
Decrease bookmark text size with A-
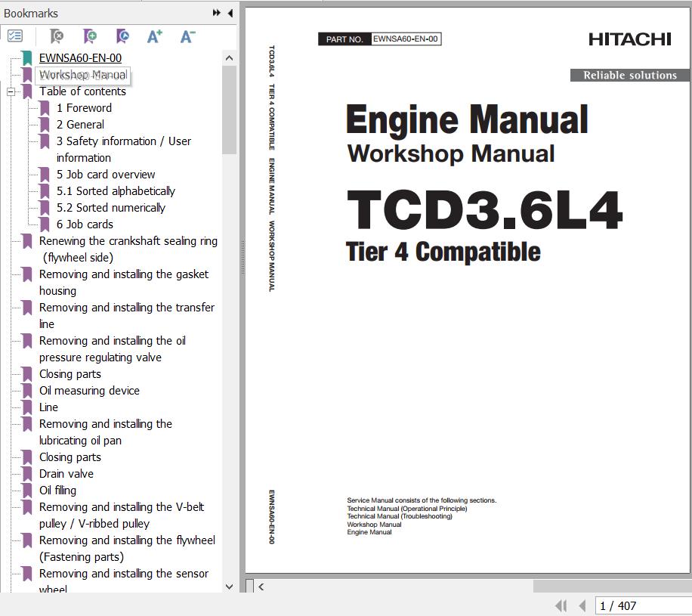click(x=187, y=36)
